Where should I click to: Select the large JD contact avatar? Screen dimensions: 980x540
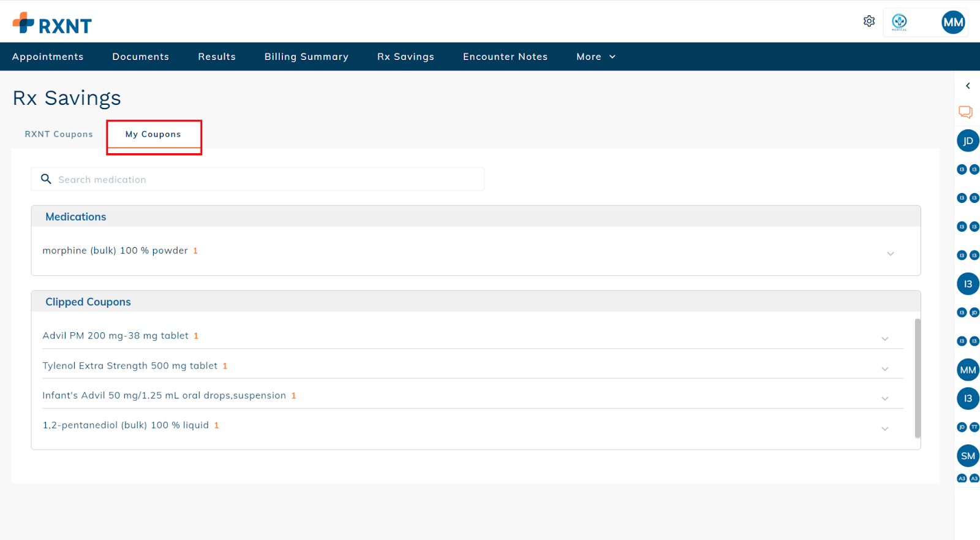pyautogui.click(x=968, y=141)
